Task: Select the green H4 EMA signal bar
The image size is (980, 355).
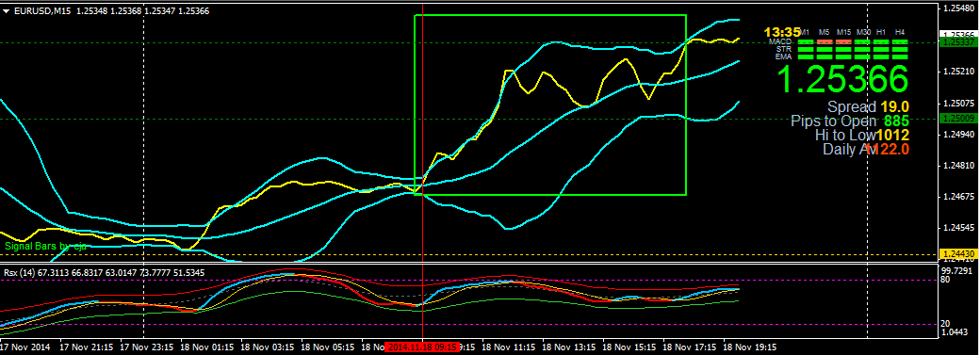Action: pos(900,56)
